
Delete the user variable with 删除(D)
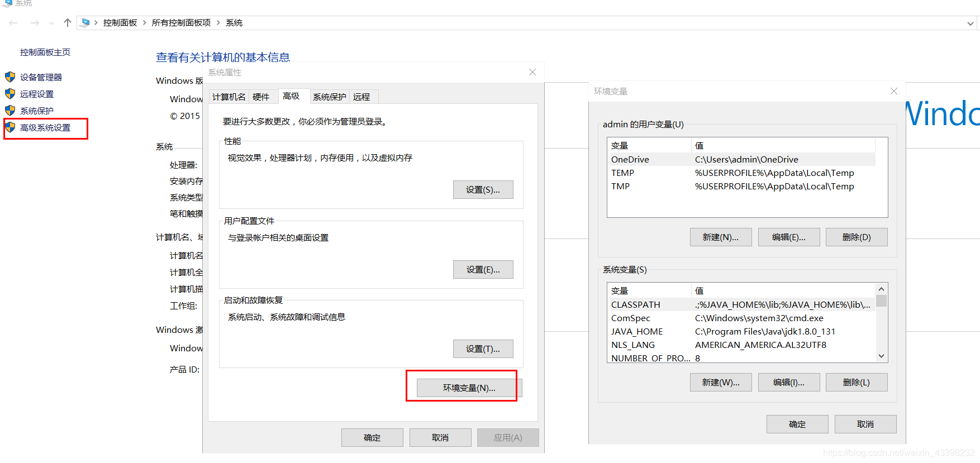pos(857,237)
